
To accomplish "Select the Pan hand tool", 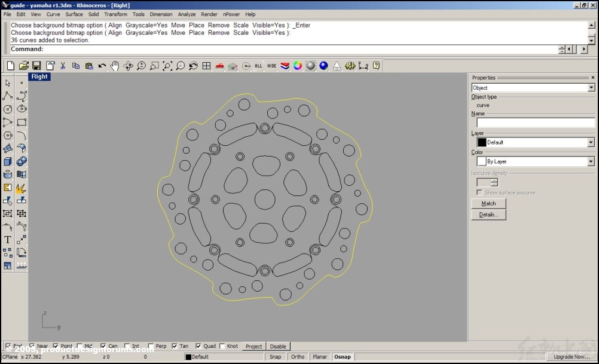I will [115, 66].
